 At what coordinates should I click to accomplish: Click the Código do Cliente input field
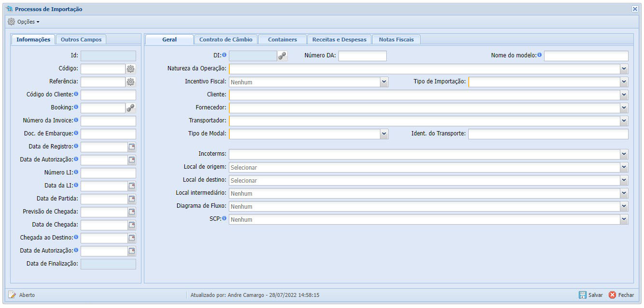point(108,95)
